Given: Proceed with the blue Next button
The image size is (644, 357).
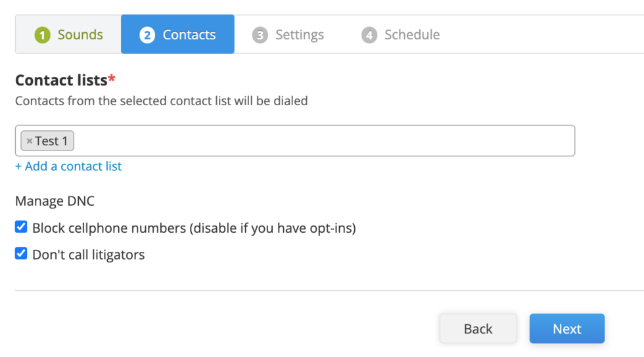Looking at the screenshot, I should (566, 329).
